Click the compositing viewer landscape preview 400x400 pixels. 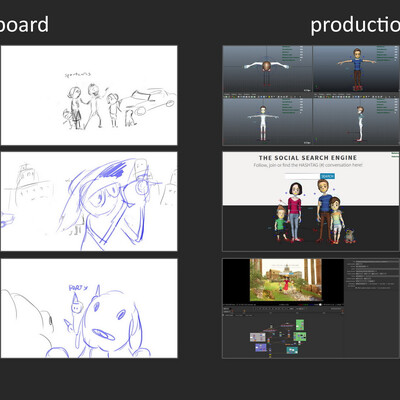point(286,280)
